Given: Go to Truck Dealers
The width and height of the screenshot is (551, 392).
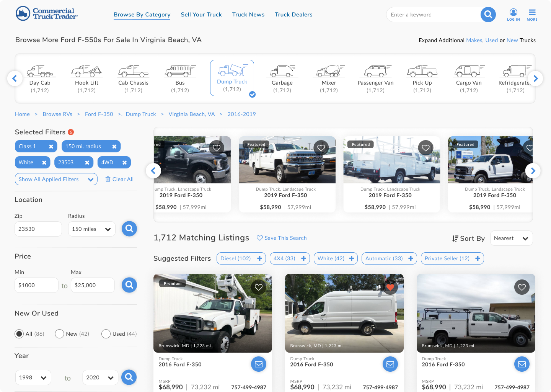Looking at the screenshot, I should (x=293, y=15).
